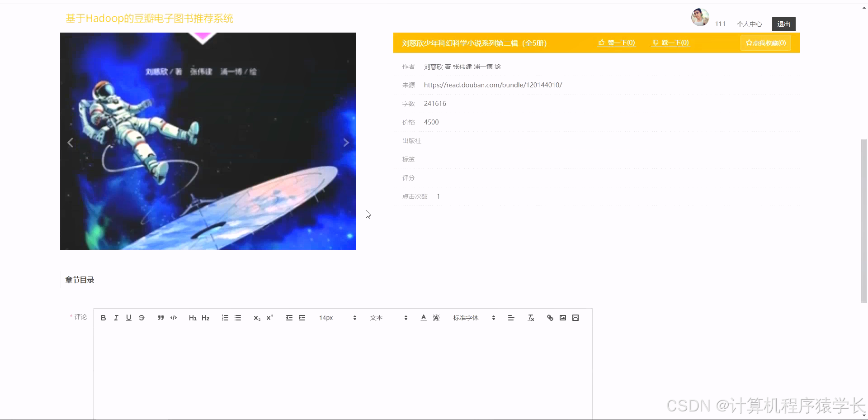
Task: Decrease indent in the editor
Action: point(289,318)
